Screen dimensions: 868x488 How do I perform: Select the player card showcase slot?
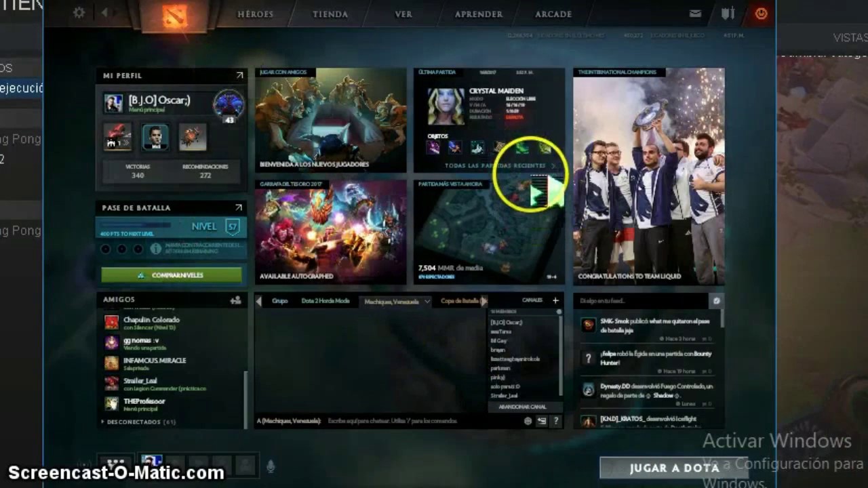click(155, 137)
